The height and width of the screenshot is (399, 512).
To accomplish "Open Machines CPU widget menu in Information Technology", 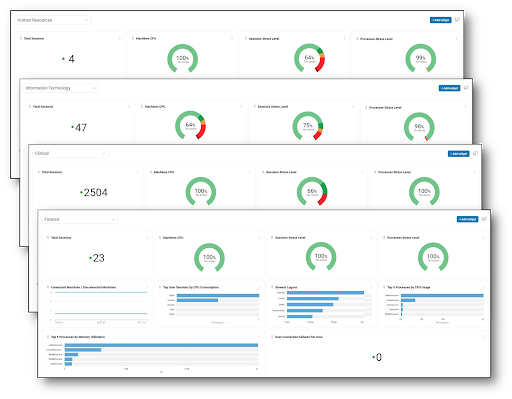I will pos(241,107).
